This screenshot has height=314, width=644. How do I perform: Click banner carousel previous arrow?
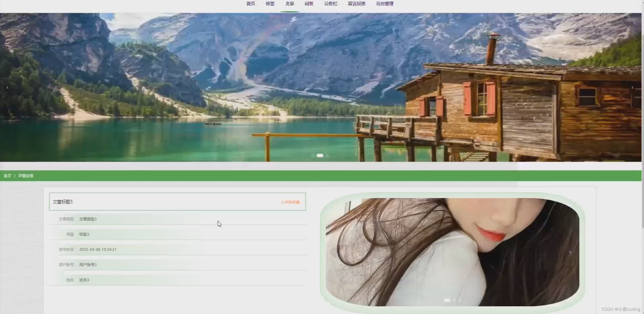coord(8,87)
